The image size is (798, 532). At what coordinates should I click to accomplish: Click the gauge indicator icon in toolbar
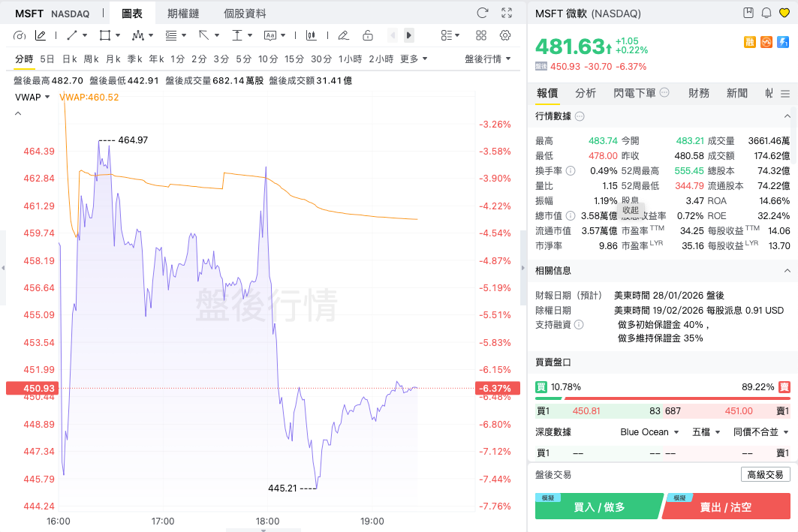tap(20, 35)
